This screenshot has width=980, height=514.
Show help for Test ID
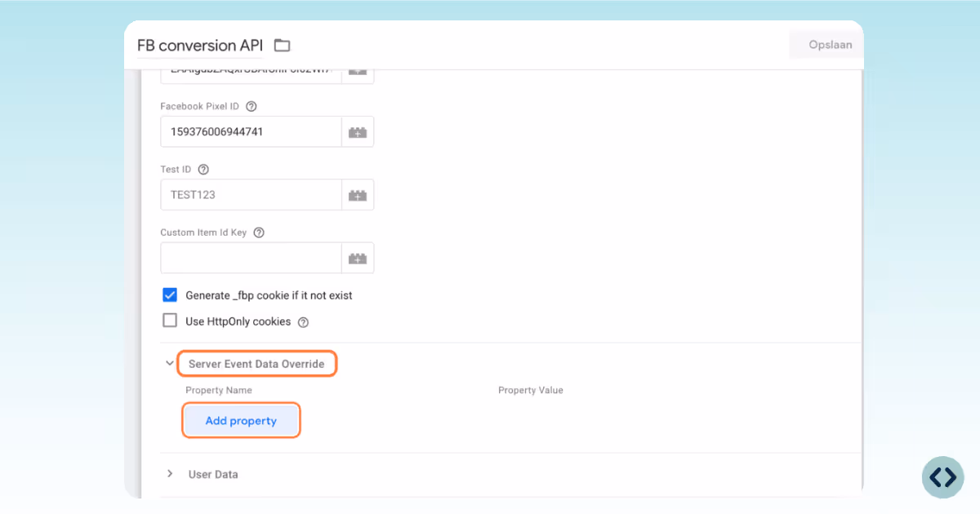point(203,170)
